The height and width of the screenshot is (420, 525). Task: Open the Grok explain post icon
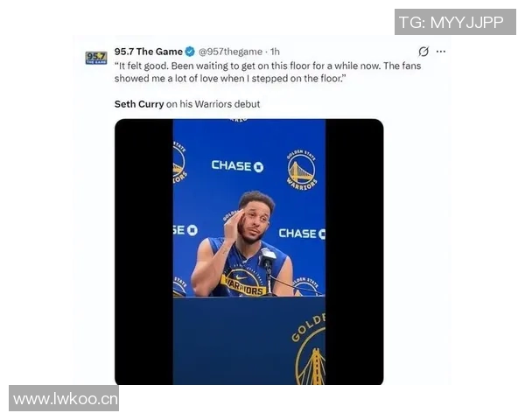tap(423, 52)
